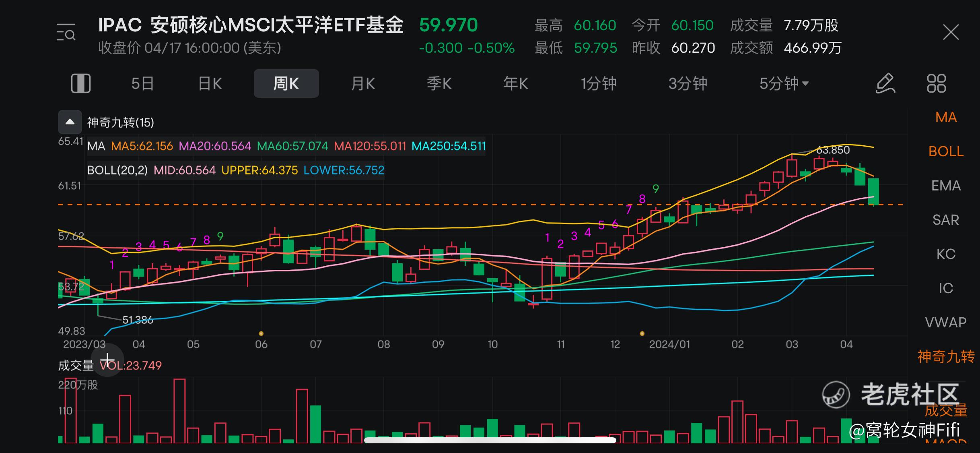This screenshot has height=453, width=980.
Task: Click the BOLL LOWER:56.752 legend value
Action: [344, 170]
